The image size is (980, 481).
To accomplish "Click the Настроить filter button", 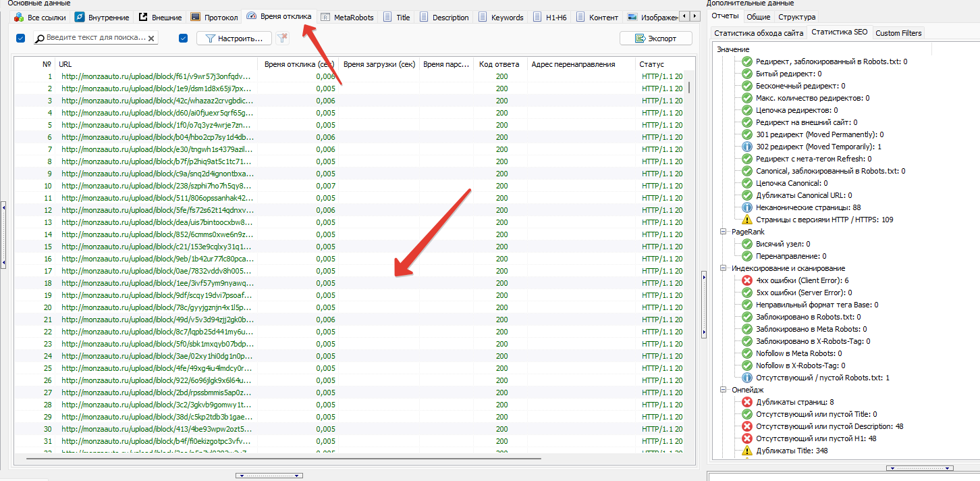I will point(234,39).
